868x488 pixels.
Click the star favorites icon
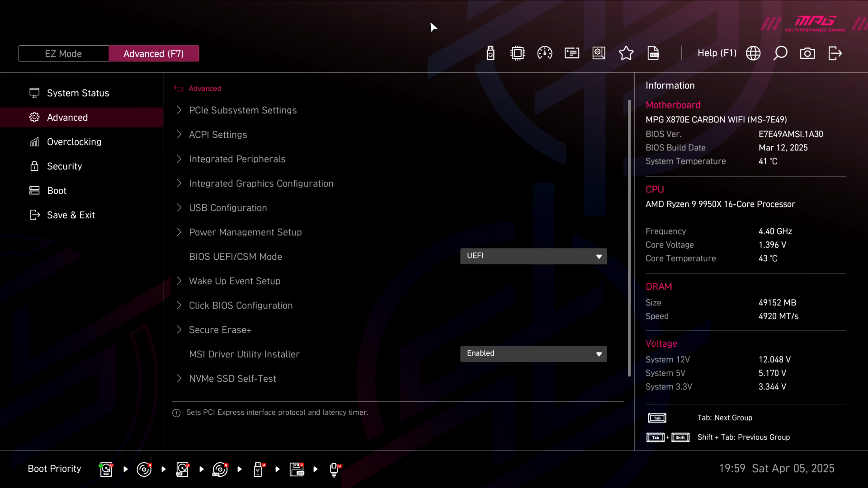point(626,53)
